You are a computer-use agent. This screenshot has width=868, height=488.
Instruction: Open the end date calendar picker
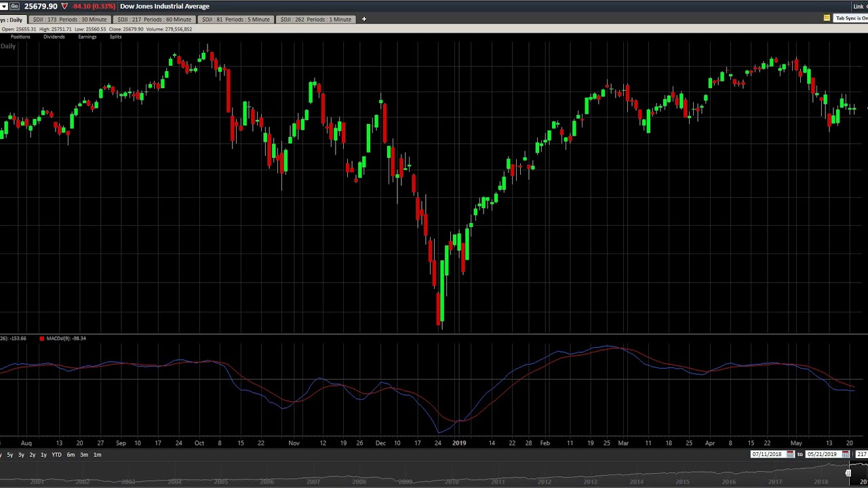tap(846, 454)
